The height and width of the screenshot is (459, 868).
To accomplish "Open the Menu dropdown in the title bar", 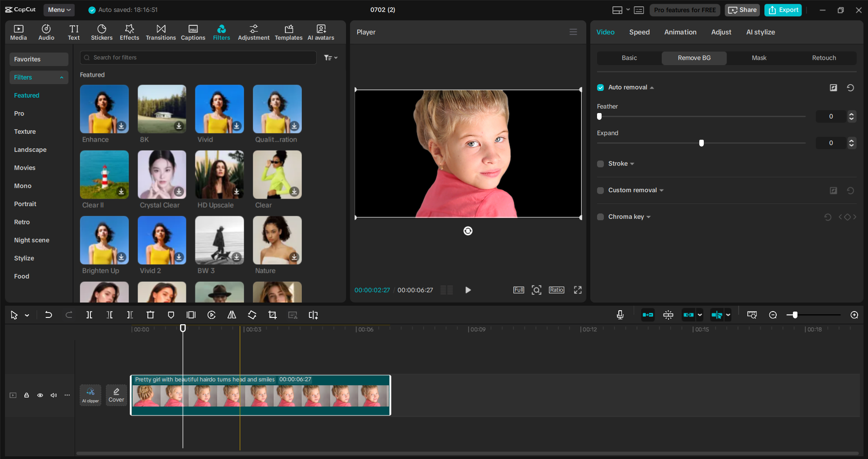I will click(x=59, y=9).
